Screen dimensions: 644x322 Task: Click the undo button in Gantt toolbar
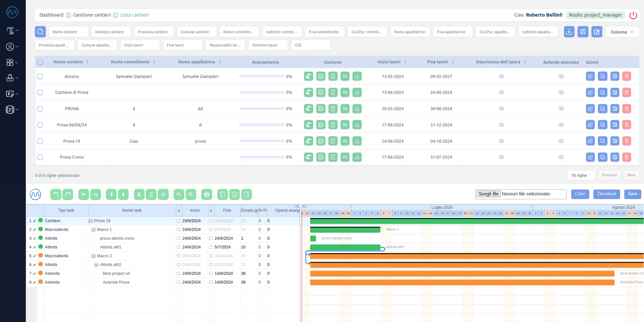click(x=55, y=194)
